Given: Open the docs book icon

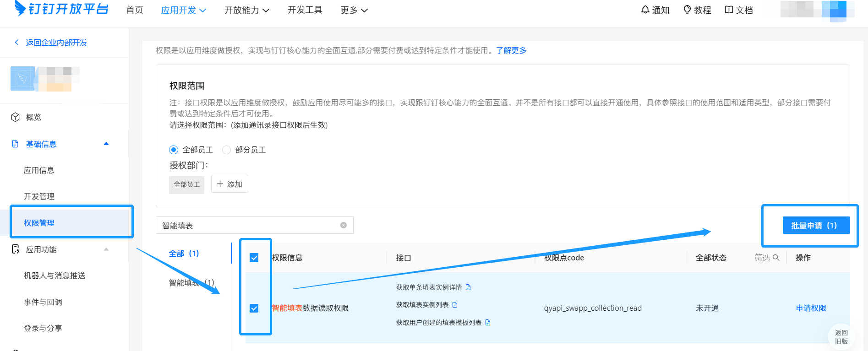Looking at the screenshot, I should [729, 10].
